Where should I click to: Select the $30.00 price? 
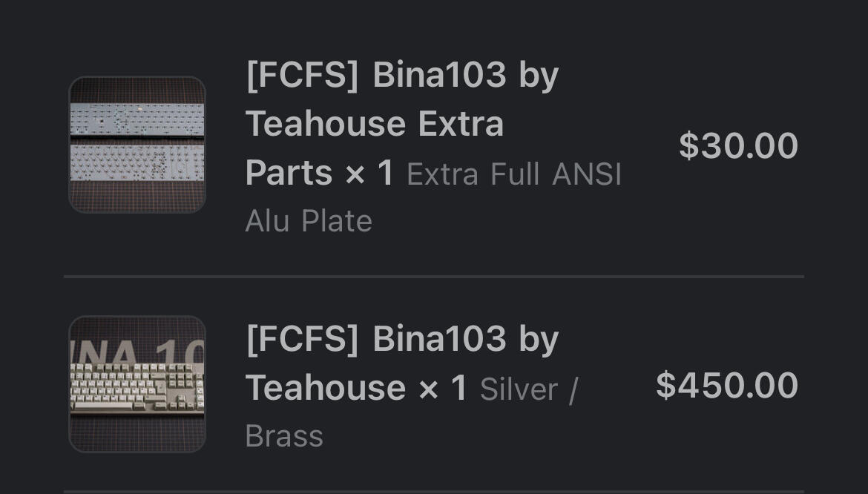(737, 145)
